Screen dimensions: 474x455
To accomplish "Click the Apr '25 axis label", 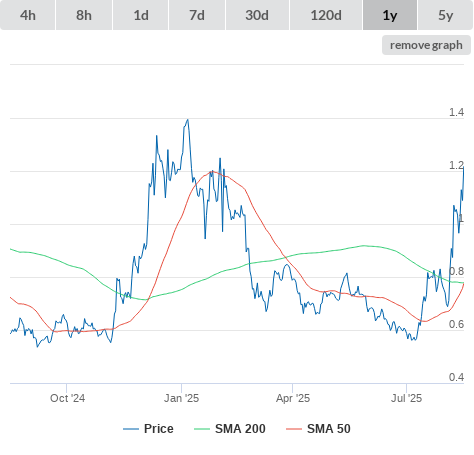I will [x=293, y=398].
